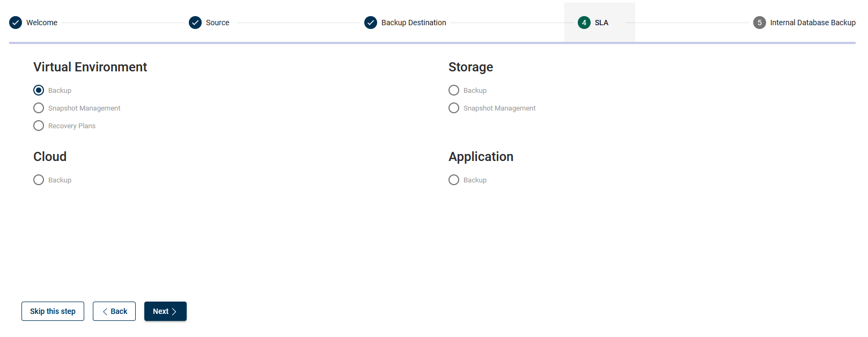This screenshot has width=868, height=337.
Task: Select Storage Backup radio button
Action: pyautogui.click(x=454, y=90)
